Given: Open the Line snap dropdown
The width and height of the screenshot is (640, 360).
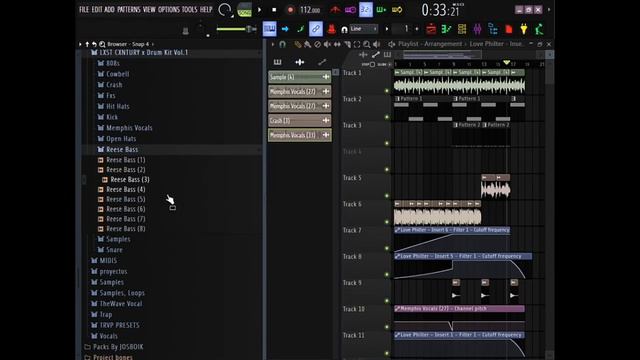Looking at the screenshot, I should pyautogui.click(x=364, y=29).
